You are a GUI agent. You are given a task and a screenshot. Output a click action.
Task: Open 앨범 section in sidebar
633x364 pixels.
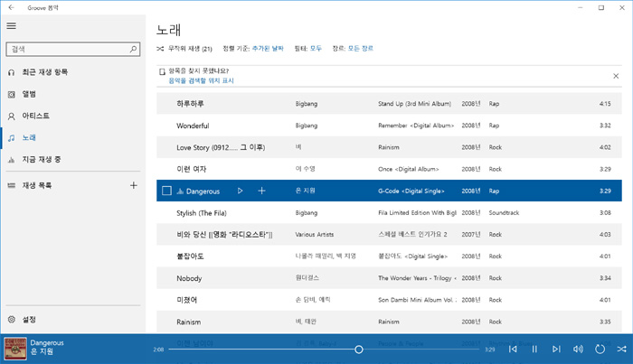[x=29, y=94]
